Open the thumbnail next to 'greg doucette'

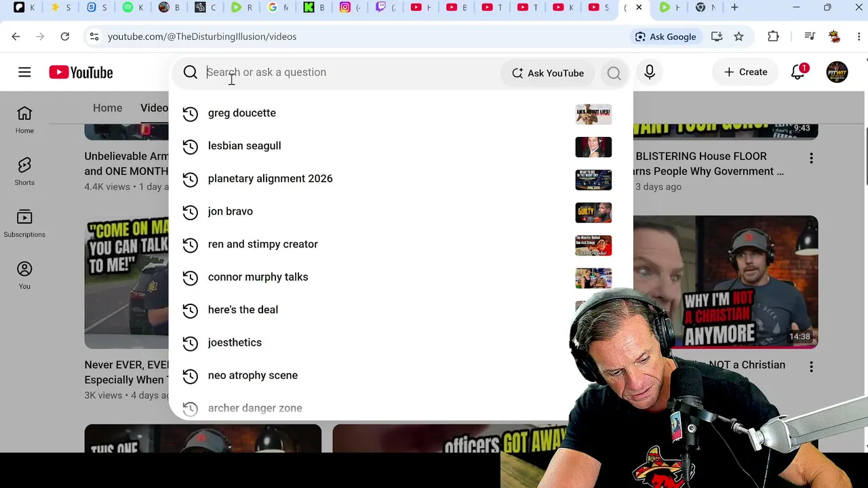pos(593,114)
